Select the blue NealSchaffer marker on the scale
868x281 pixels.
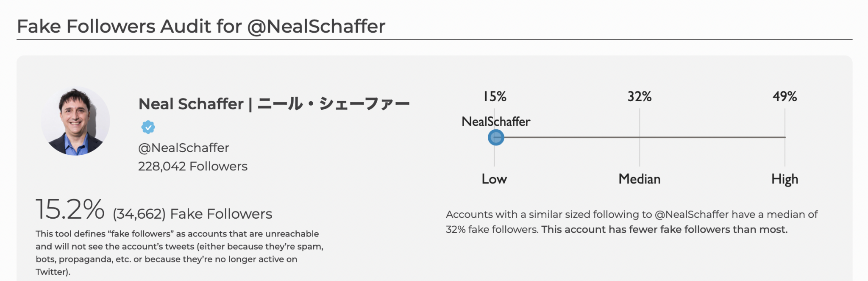click(495, 137)
